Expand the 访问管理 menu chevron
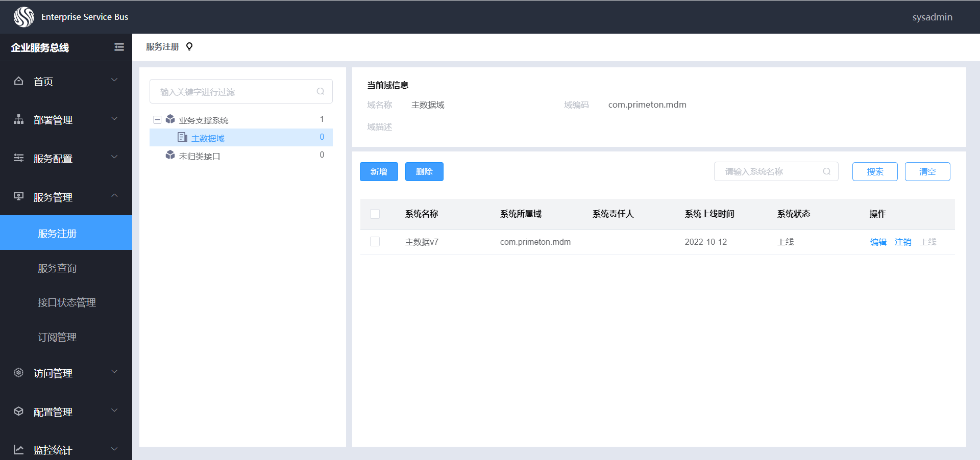Viewport: 980px width, 460px height. pos(115,371)
